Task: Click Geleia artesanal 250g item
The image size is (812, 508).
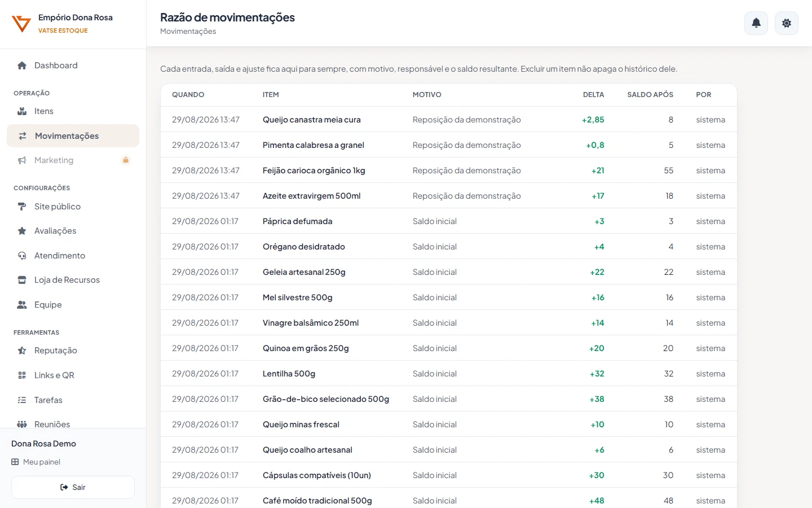Action: pos(304,272)
